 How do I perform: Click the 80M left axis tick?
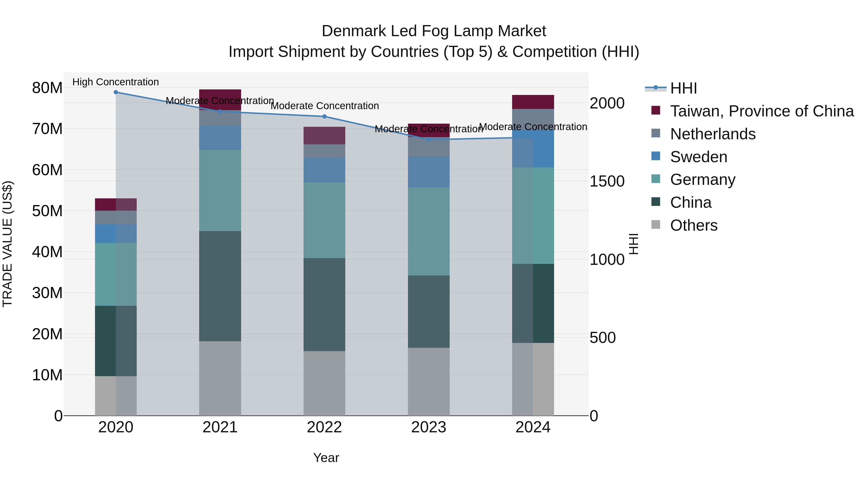[x=47, y=88]
